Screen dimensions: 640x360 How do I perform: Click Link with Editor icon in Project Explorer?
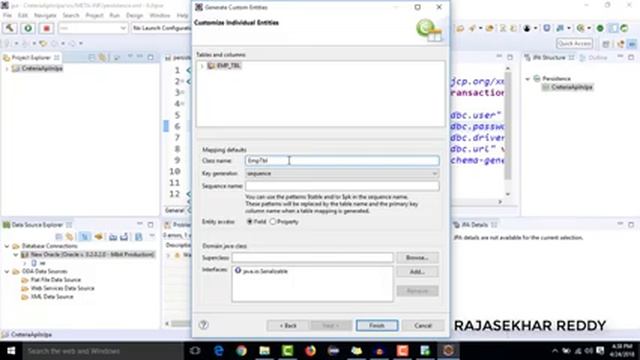[102, 58]
